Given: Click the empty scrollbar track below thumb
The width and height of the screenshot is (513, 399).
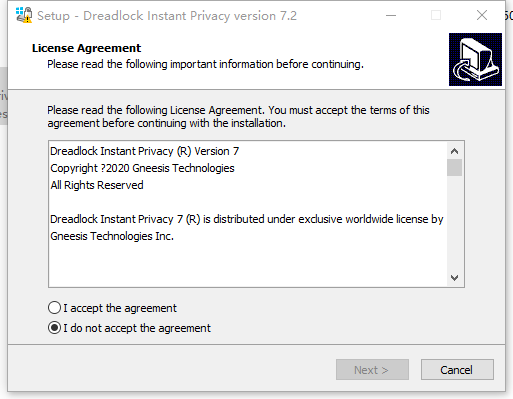Looking at the screenshot, I should 454,222.
